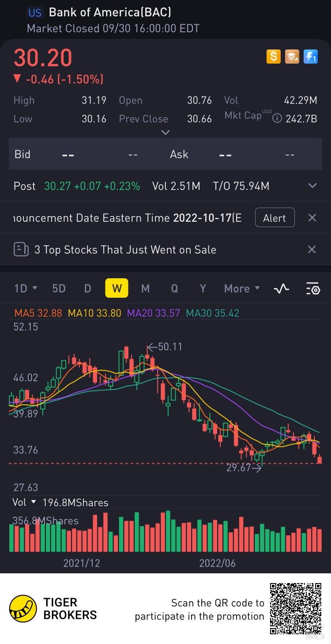The image size is (331, 644).
Task: Tap the T/O 75.94M text
Action: tap(241, 186)
